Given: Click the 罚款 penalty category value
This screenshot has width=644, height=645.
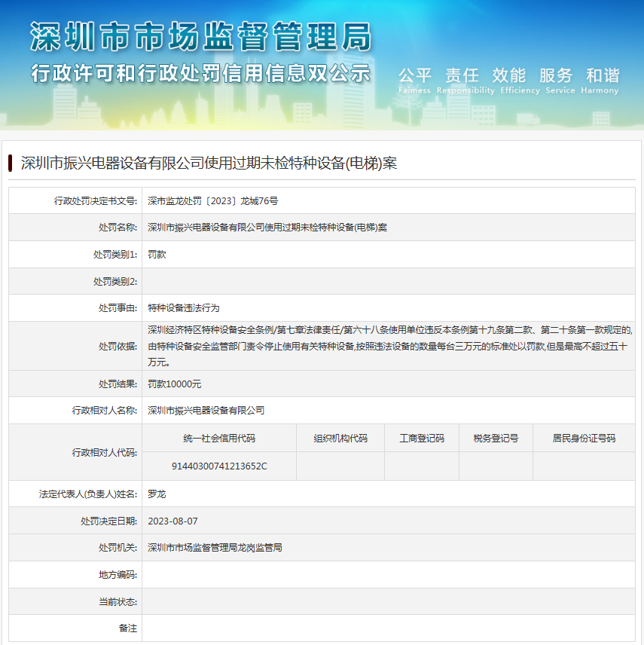Looking at the screenshot, I should click(x=157, y=254).
